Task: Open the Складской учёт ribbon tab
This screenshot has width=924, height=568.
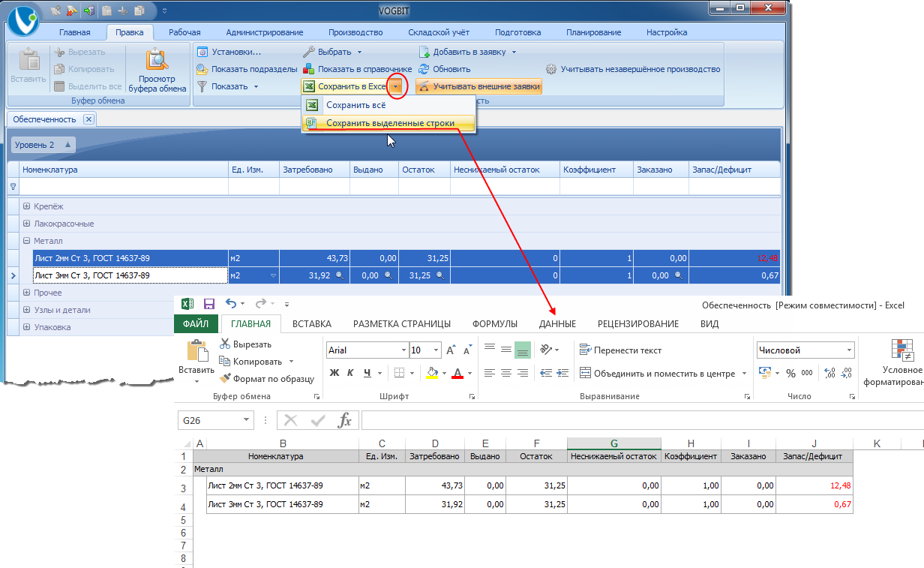Action: [439, 32]
